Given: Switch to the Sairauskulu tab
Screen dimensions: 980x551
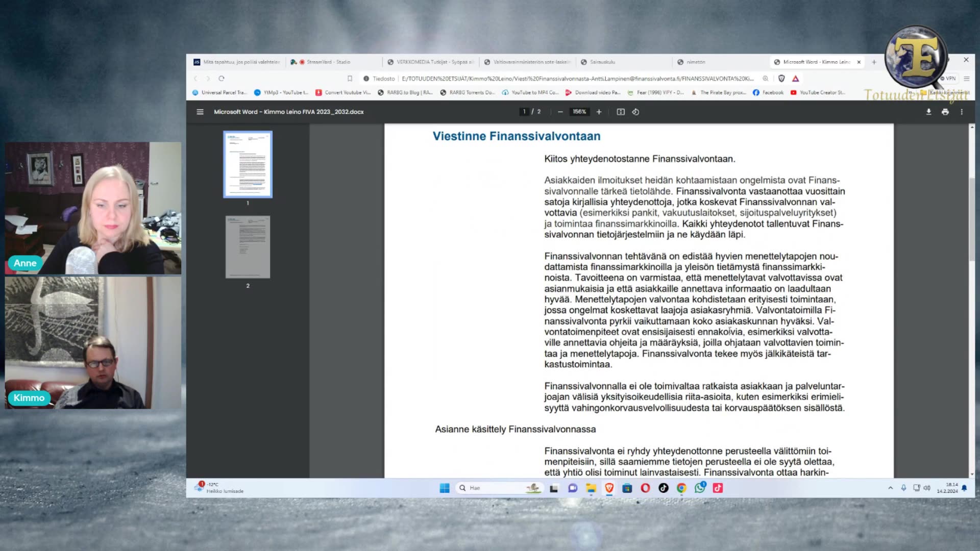Looking at the screenshot, I should 602,62.
